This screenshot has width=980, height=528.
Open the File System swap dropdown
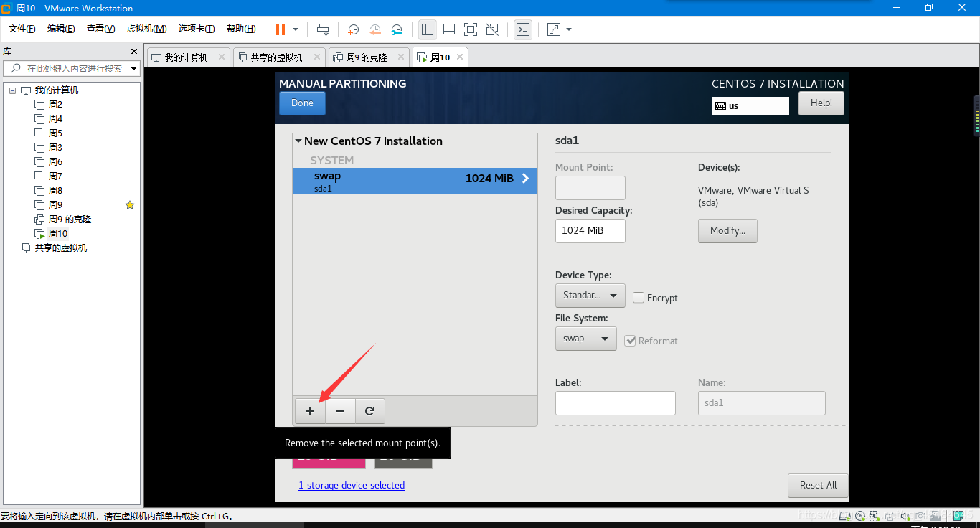pos(586,339)
